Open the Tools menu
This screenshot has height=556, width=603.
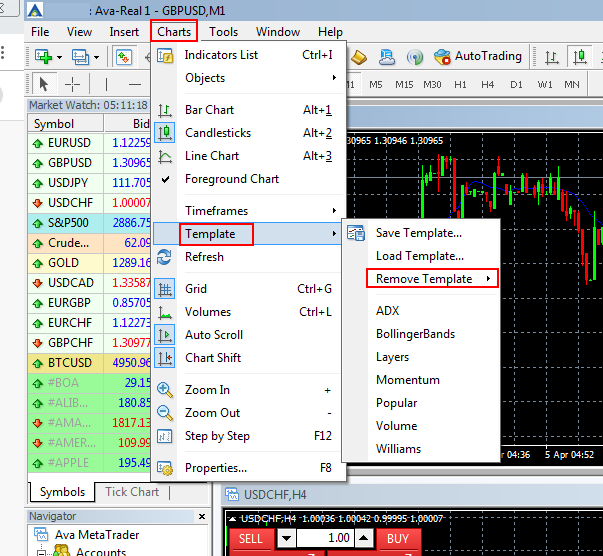pyautogui.click(x=223, y=32)
